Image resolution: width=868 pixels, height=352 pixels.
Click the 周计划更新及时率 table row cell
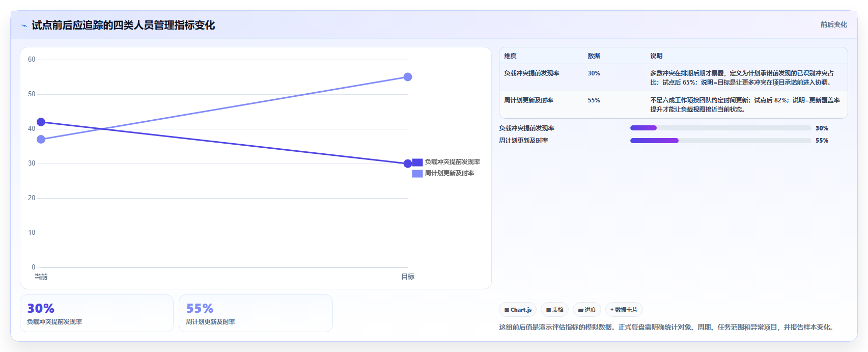tap(528, 100)
